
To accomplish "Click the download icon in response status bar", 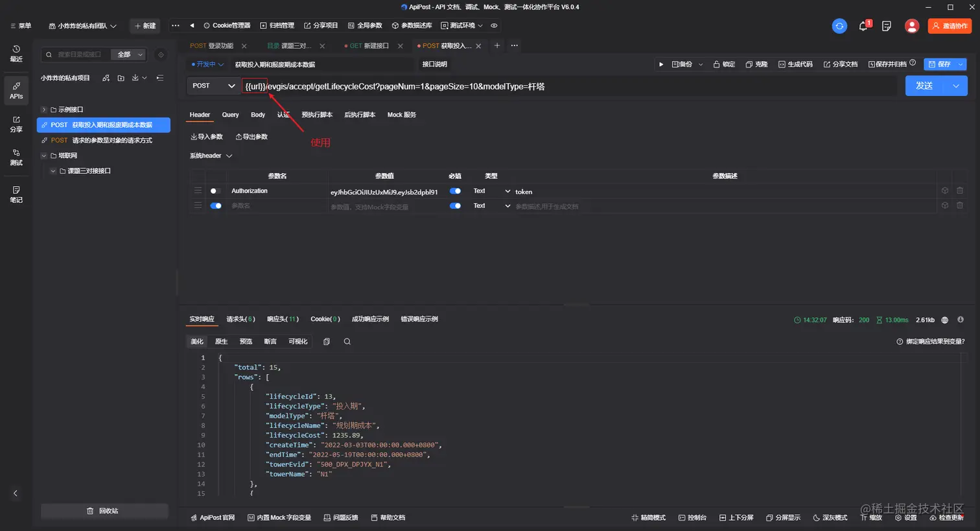I will tap(961, 320).
